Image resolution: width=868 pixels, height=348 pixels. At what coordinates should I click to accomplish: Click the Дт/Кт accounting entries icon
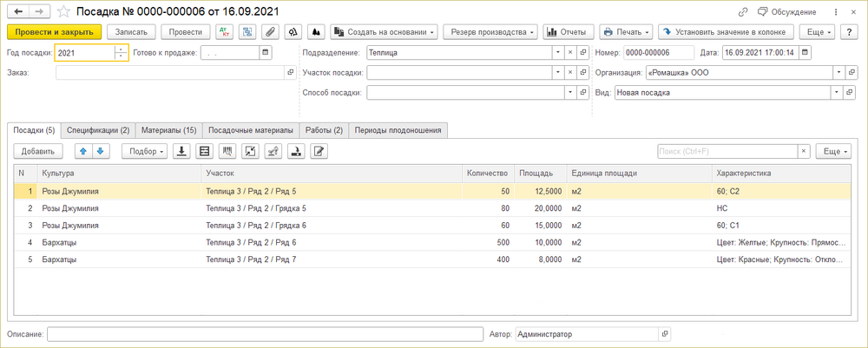pyautogui.click(x=225, y=32)
